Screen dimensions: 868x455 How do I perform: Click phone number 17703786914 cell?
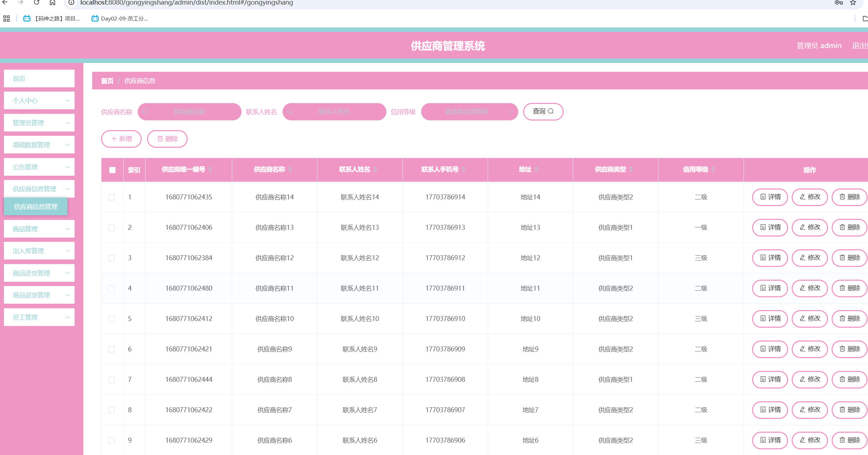445,197
